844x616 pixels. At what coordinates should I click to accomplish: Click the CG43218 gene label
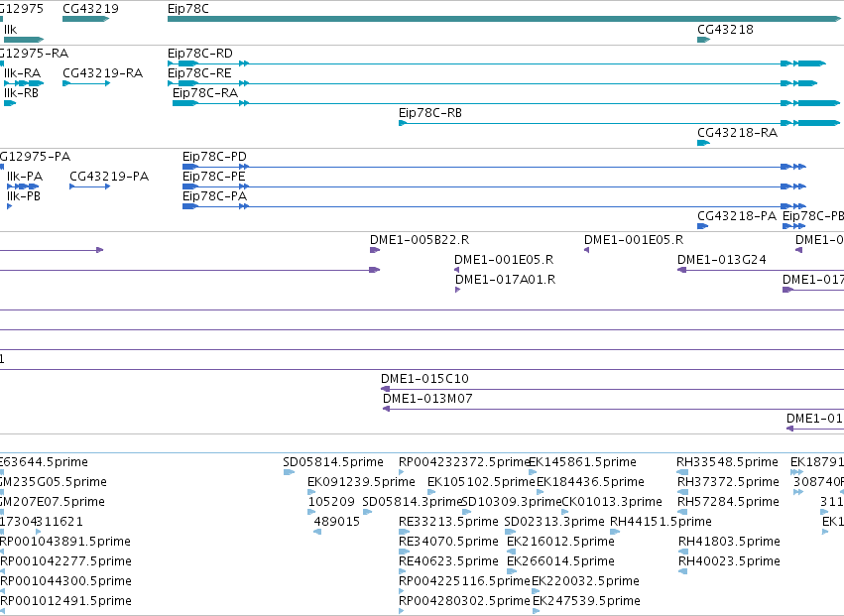[x=725, y=30]
